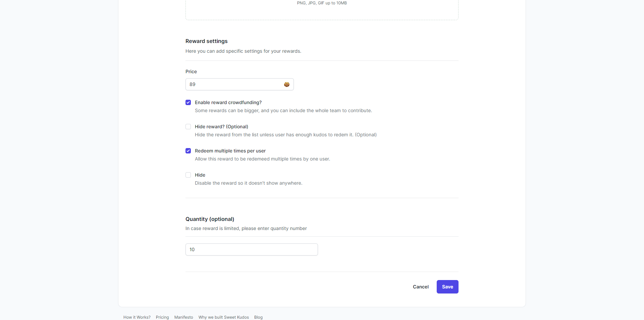Screen dimensions: 644x320
Task: Click the Hide reward? (Optional) label text
Action: coord(221,127)
